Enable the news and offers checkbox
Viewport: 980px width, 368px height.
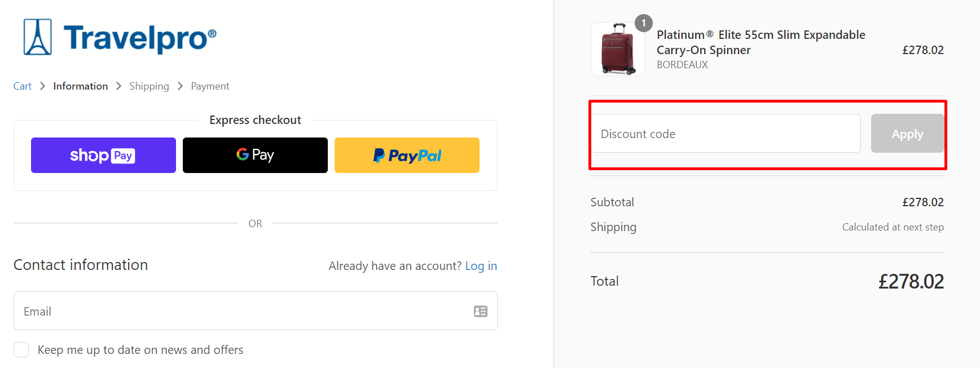tap(21, 349)
